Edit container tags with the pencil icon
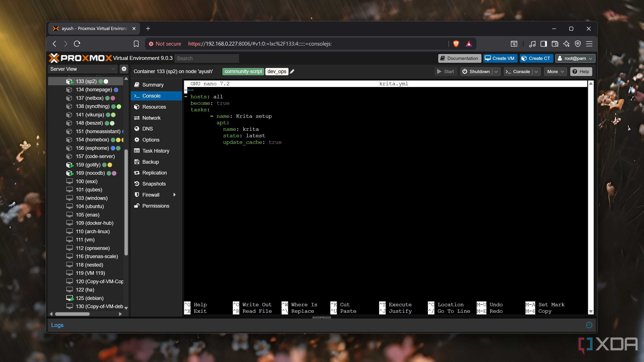This screenshot has height=362, width=644. click(x=292, y=71)
